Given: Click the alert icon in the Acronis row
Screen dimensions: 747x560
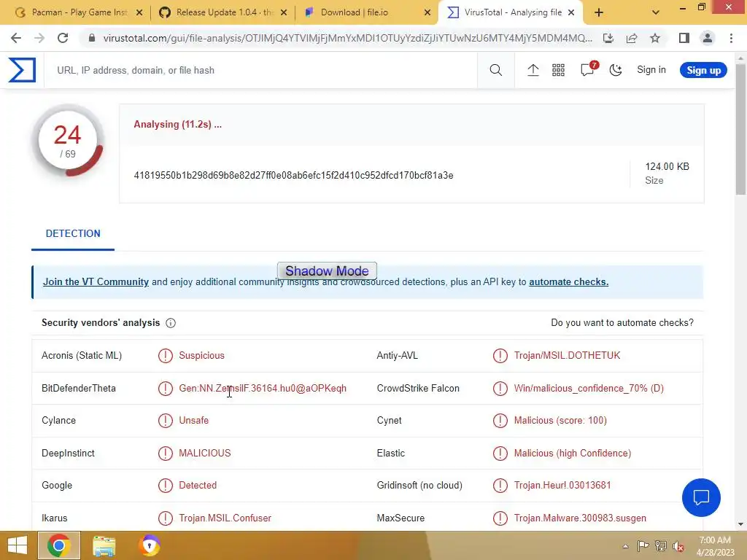Looking at the screenshot, I should (x=166, y=356).
